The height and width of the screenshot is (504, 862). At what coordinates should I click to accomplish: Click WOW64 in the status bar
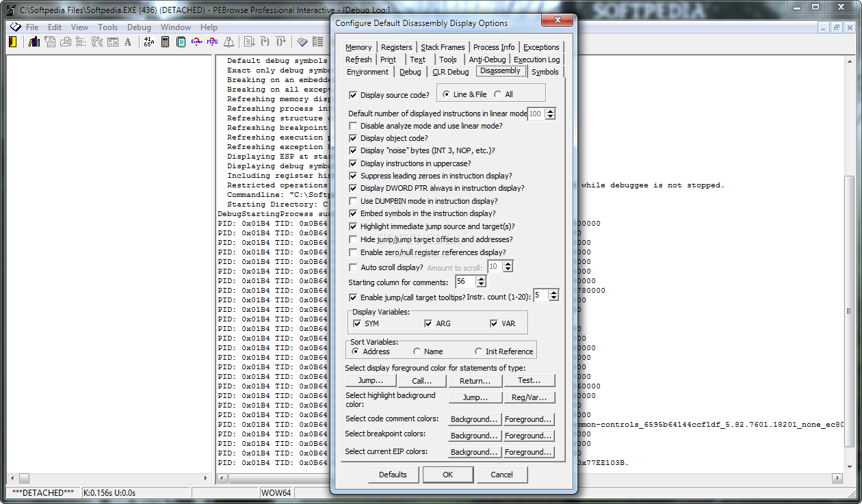coord(276,492)
